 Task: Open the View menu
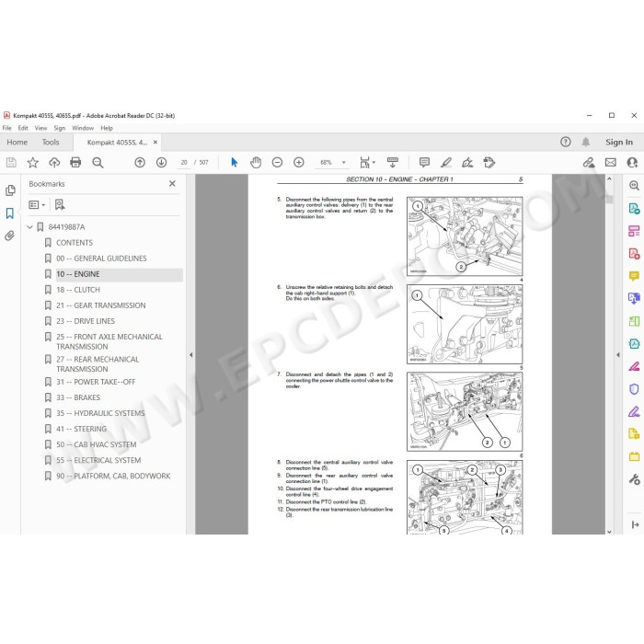coord(40,128)
